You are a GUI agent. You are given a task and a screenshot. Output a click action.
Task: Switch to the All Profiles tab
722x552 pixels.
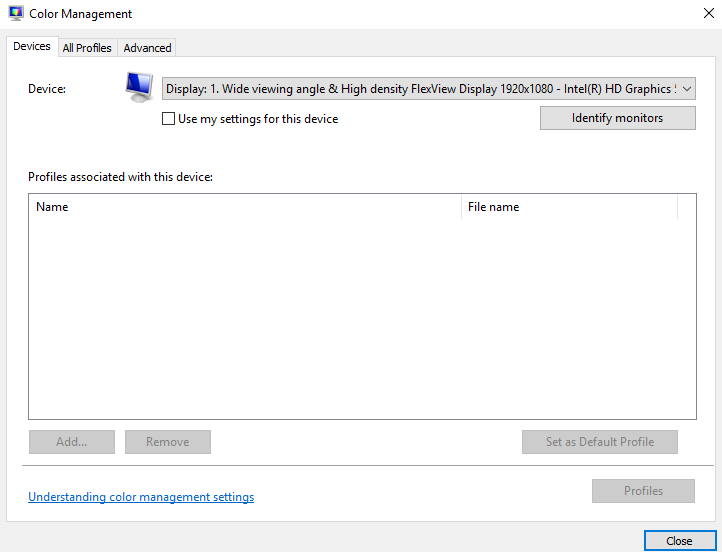(x=87, y=48)
